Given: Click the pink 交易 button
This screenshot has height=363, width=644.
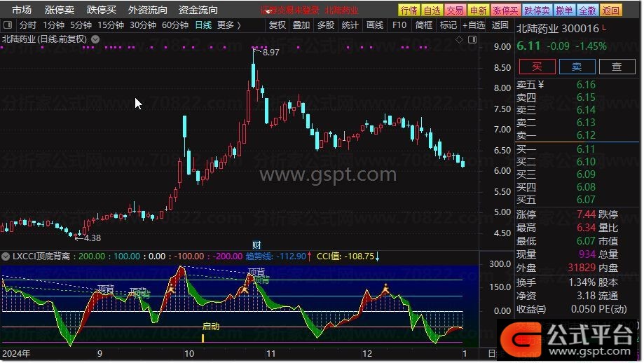Looking at the screenshot, I should click(455, 10).
